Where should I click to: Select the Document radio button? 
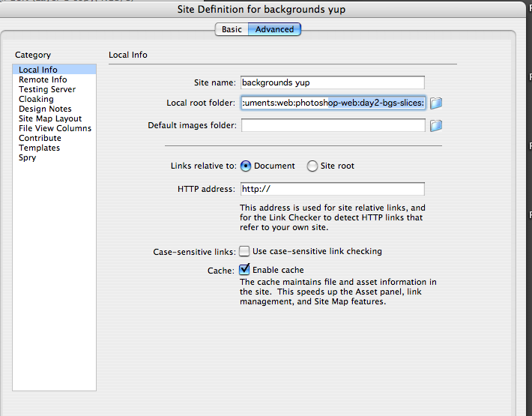tap(246, 166)
